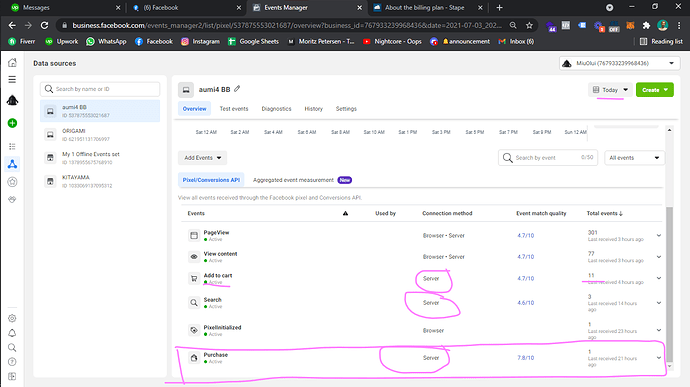
Task: Open PageView match quality 4.7/10 link
Action: [525, 236]
